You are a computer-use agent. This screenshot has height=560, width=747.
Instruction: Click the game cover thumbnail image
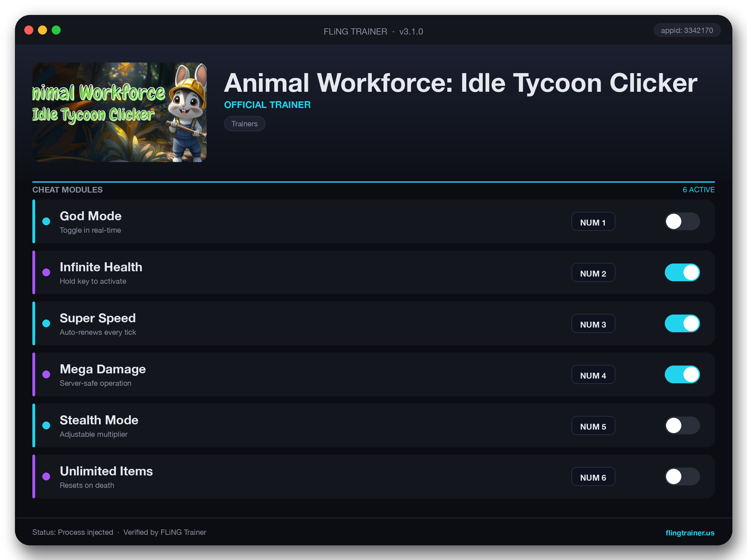point(120,112)
